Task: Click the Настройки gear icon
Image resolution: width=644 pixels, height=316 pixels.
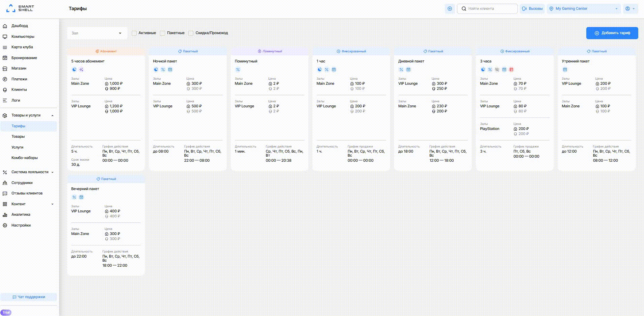Action: [x=5, y=225]
